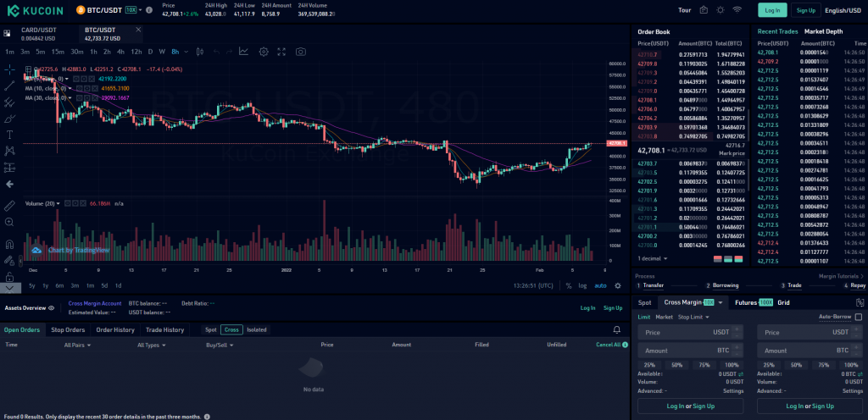Select the text annotation tool
The height and width of the screenshot is (420, 868).
click(9, 135)
